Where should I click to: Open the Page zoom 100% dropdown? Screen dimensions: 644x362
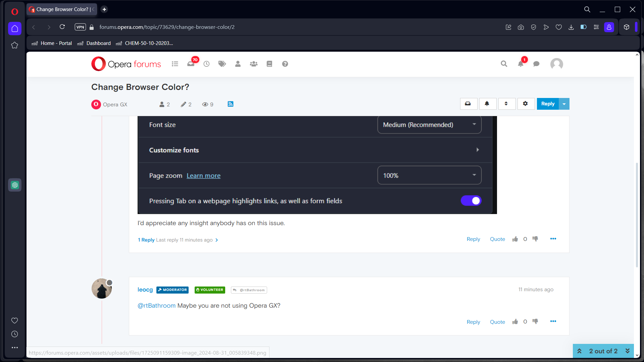(x=429, y=175)
